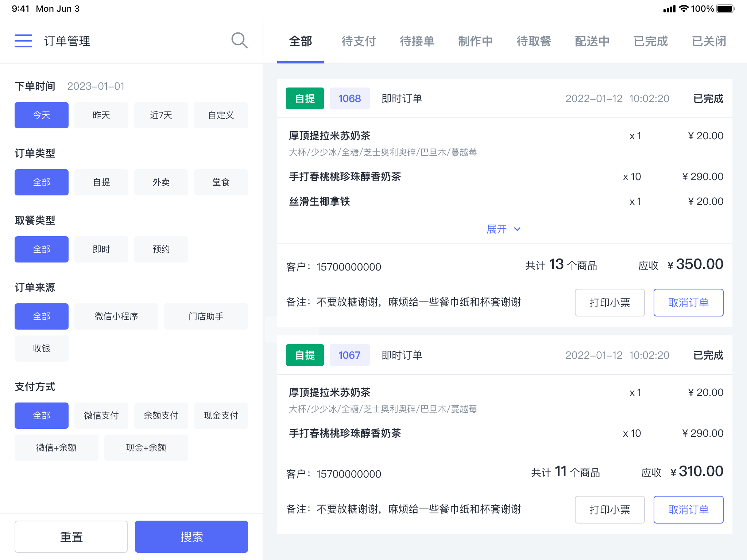Viewport: 747px width, 560px height.
Task: Select 收银 order source filter
Action: 42,349
